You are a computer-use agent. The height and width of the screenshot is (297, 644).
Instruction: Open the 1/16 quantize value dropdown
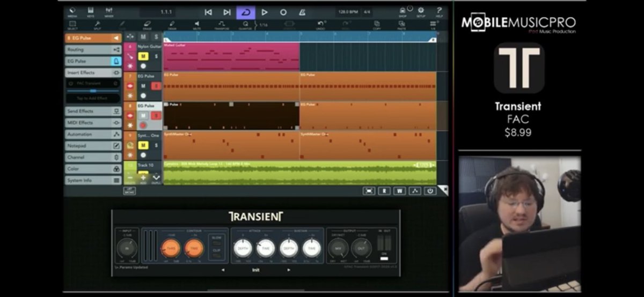pyautogui.click(x=263, y=25)
